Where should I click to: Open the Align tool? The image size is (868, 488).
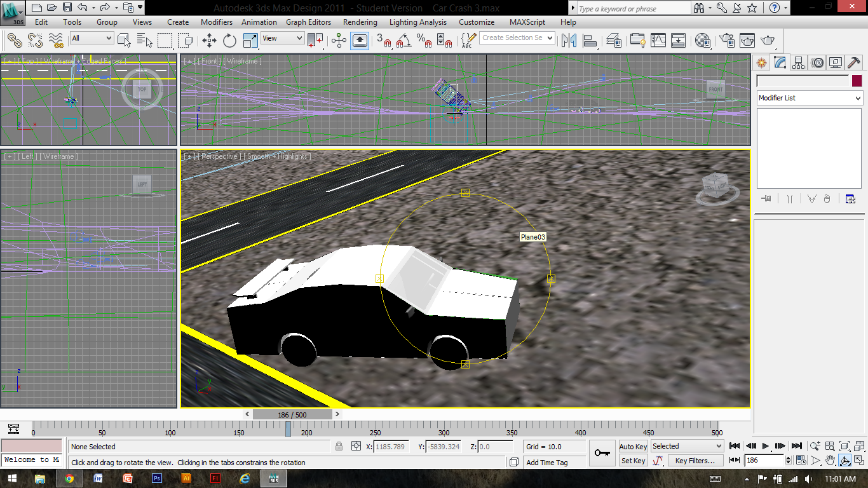(x=590, y=40)
